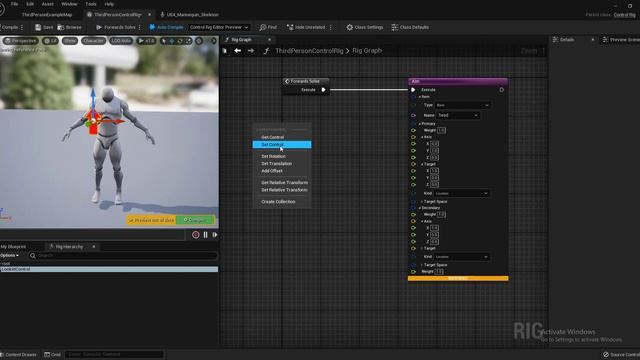Open Find in the toolbar
This screenshot has height=360, width=640.
pyautogui.click(x=268, y=27)
